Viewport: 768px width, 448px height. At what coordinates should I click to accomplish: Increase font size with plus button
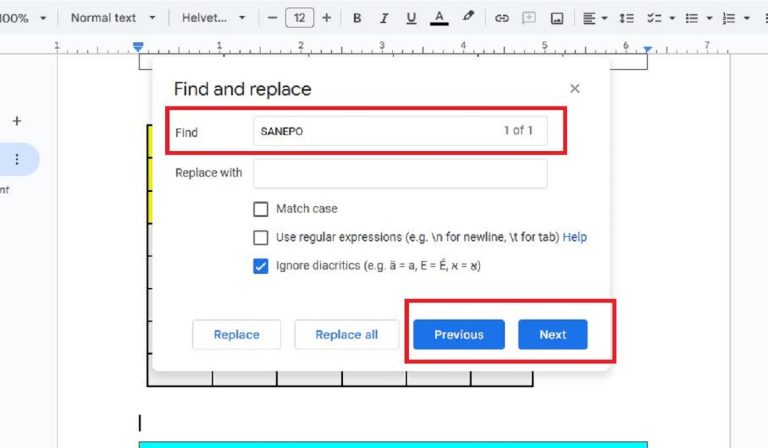pos(327,18)
